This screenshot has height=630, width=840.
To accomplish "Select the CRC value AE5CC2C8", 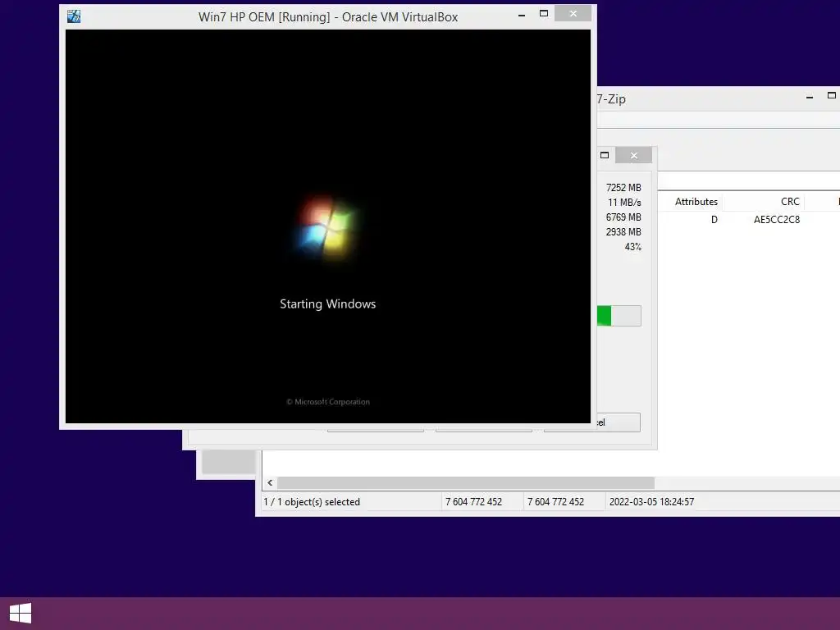I will click(776, 220).
